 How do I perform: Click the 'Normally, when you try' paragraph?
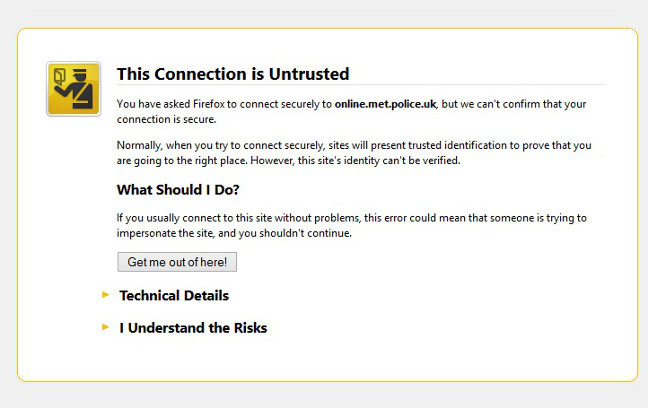pos(354,153)
